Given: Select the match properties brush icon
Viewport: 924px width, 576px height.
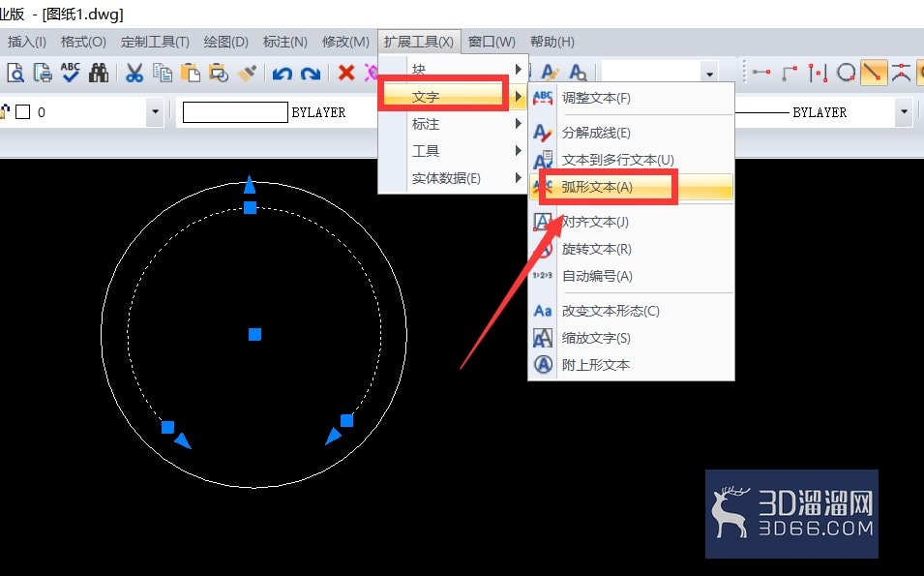Looking at the screenshot, I should point(247,73).
